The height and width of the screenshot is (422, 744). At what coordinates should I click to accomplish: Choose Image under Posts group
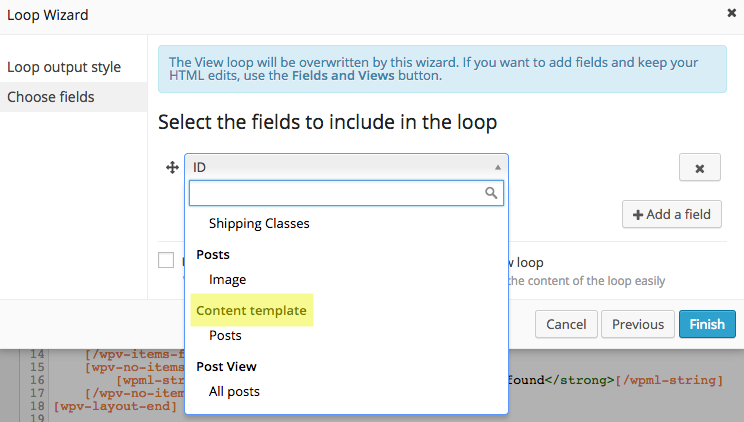(227, 280)
